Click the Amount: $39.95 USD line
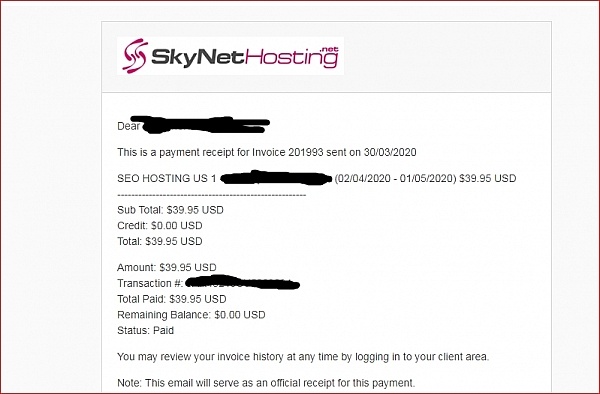Viewport: 600px width, 394px height. 167,267
